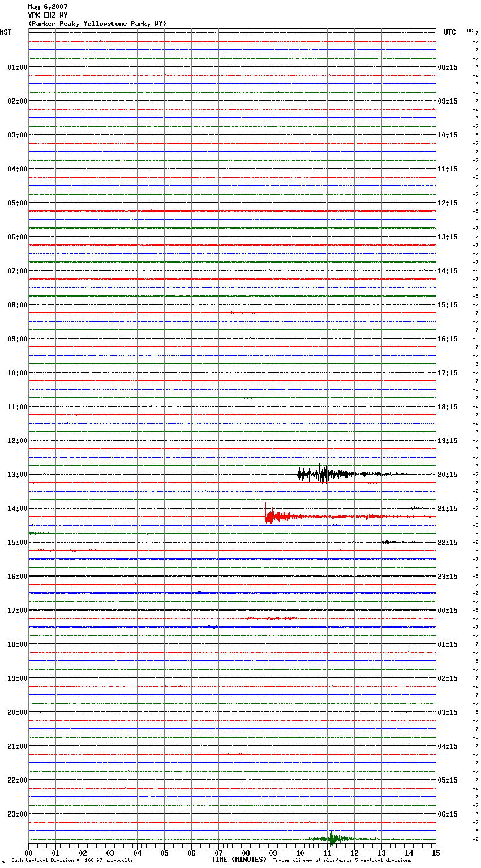The height and width of the screenshot is (868, 481).
Task: Click the 'DC' offset column header
Action: click(470, 31)
